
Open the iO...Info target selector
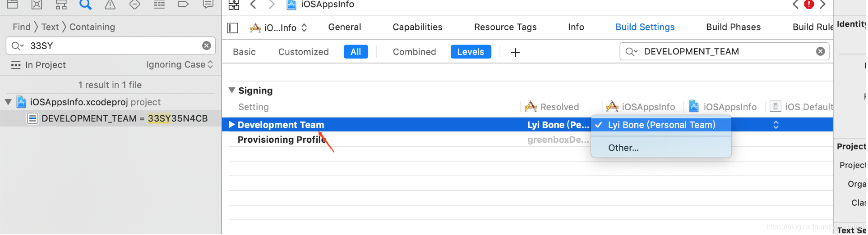tap(279, 28)
